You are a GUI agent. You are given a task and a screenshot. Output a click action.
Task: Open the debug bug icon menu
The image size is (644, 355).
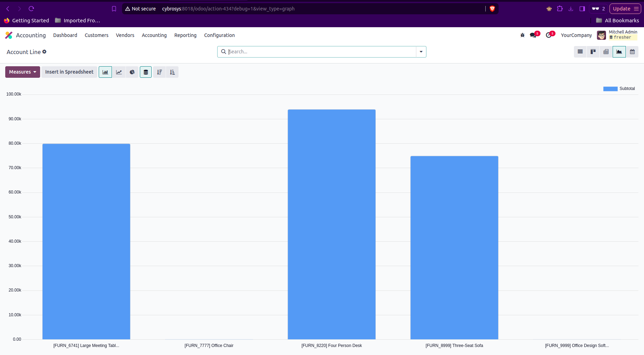(522, 35)
